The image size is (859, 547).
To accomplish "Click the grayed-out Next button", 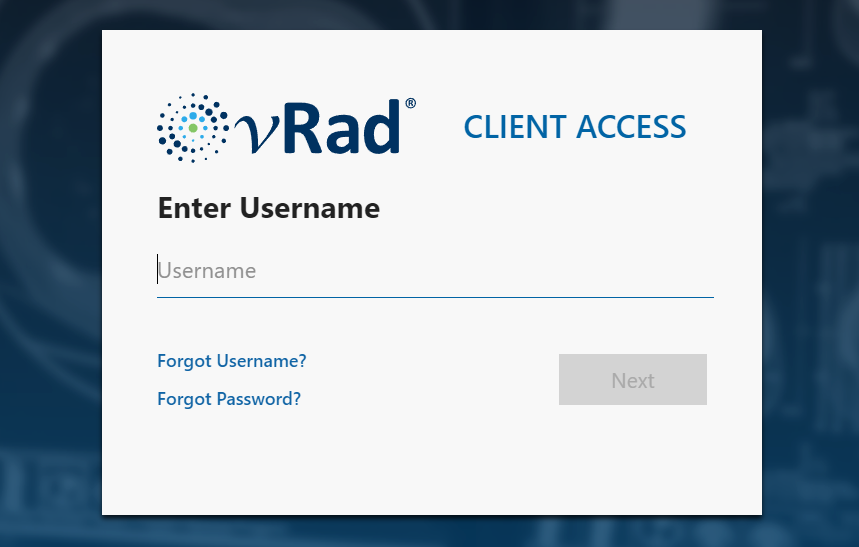I will tap(633, 379).
